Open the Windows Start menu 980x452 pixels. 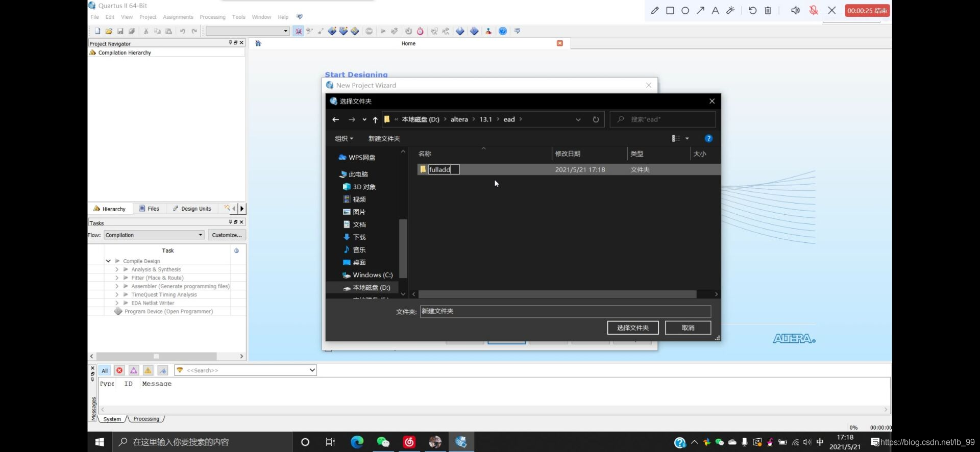click(100, 442)
